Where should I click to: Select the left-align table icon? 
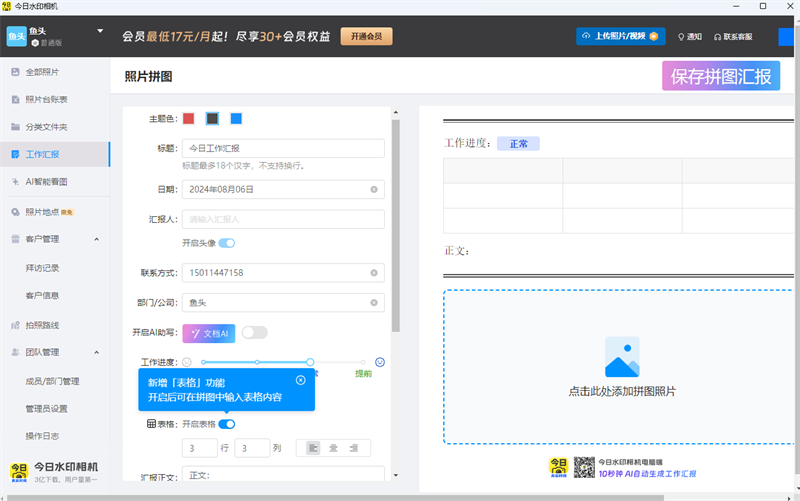click(x=313, y=448)
